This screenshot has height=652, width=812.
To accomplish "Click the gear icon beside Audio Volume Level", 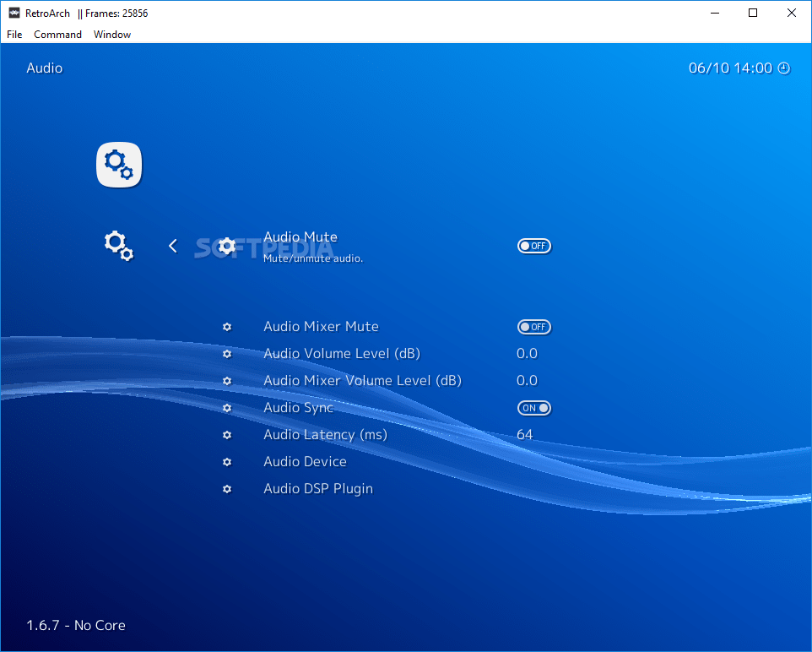I will pos(226,354).
